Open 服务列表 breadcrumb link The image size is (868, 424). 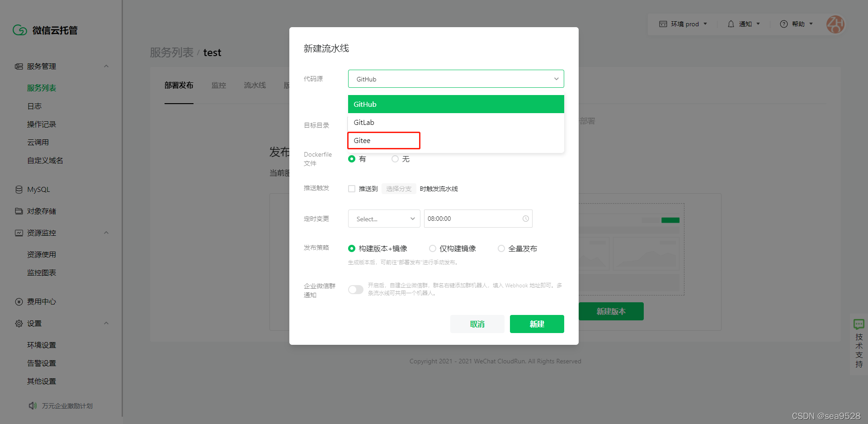pyautogui.click(x=172, y=52)
